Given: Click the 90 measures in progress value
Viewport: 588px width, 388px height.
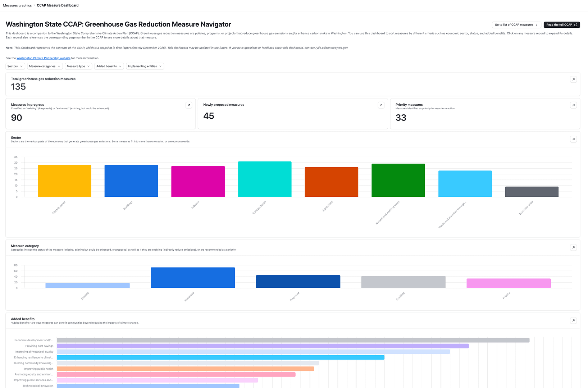Looking at the screenshot, I should (17, 118).
